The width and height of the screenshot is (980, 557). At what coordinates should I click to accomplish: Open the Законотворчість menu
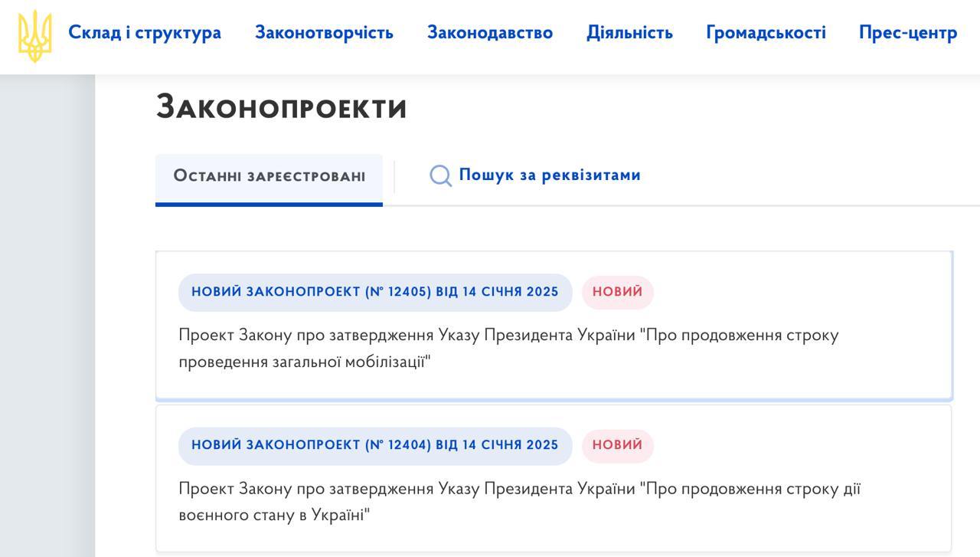pos(324,33)
